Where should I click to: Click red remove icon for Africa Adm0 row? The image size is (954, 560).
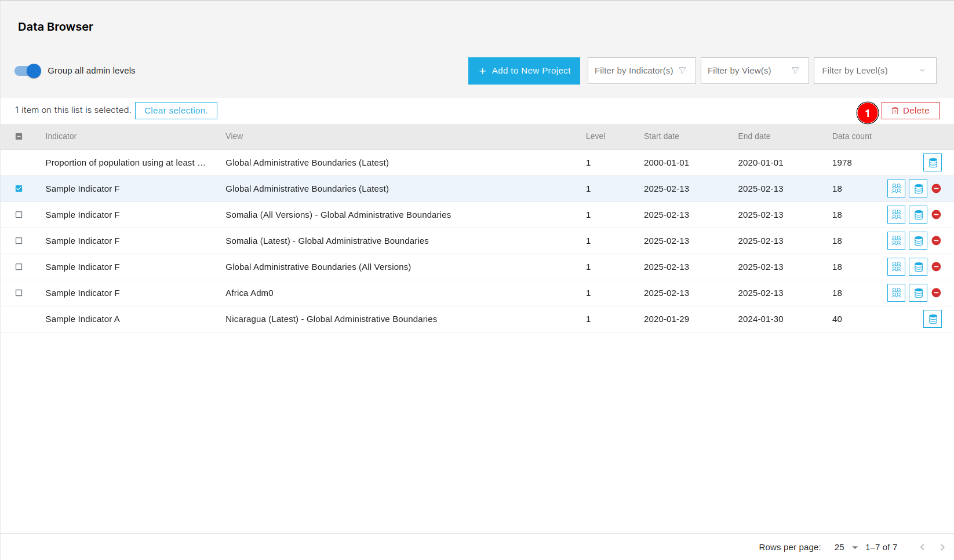click(936, 293)
